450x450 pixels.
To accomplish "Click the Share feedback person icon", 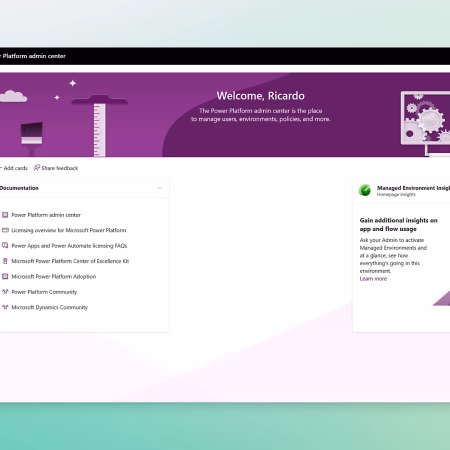I will (37, 168).
